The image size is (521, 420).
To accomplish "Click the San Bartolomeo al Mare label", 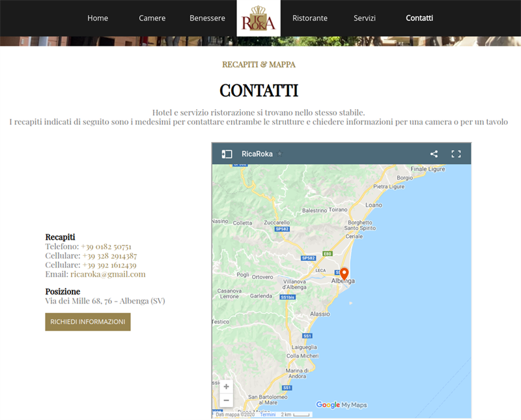I will pyautogui.click(x=268, y=400).
